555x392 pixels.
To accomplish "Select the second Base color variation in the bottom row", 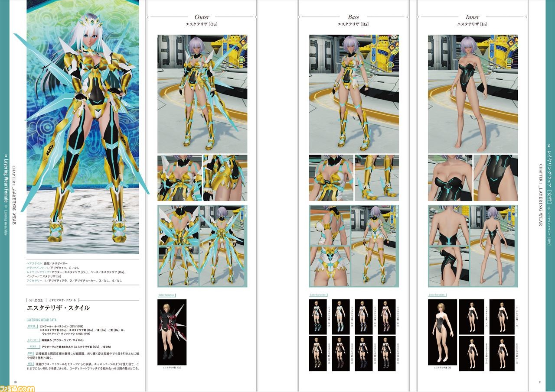I will pos(341,353).
